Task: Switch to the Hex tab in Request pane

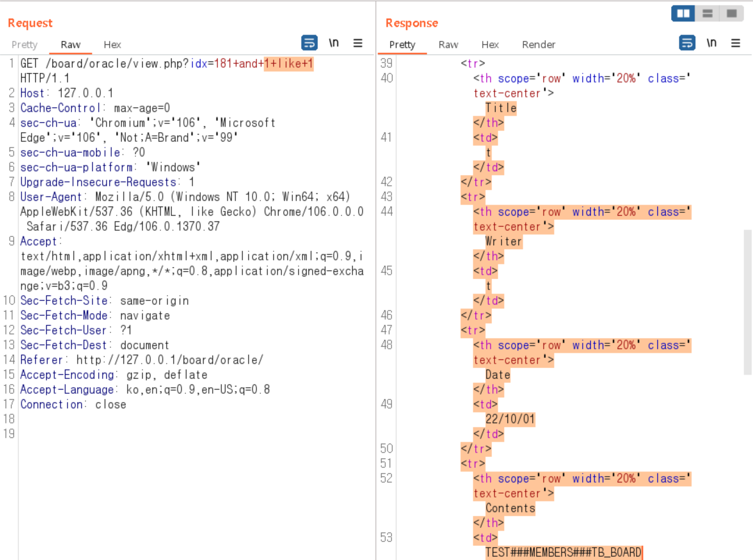Action: 112,45
